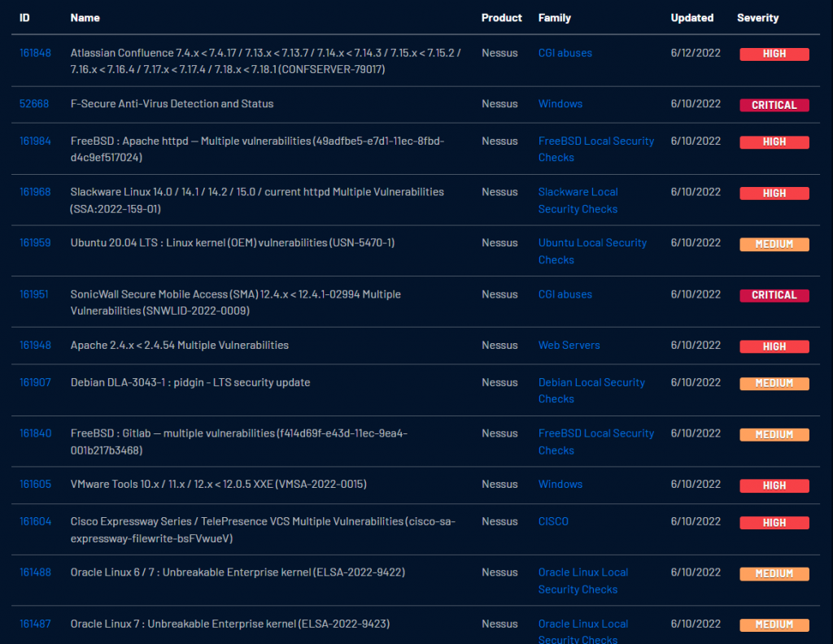Select Ubuntu 20.04 LTS Linux kernel name text

click(x=233, y=242)
